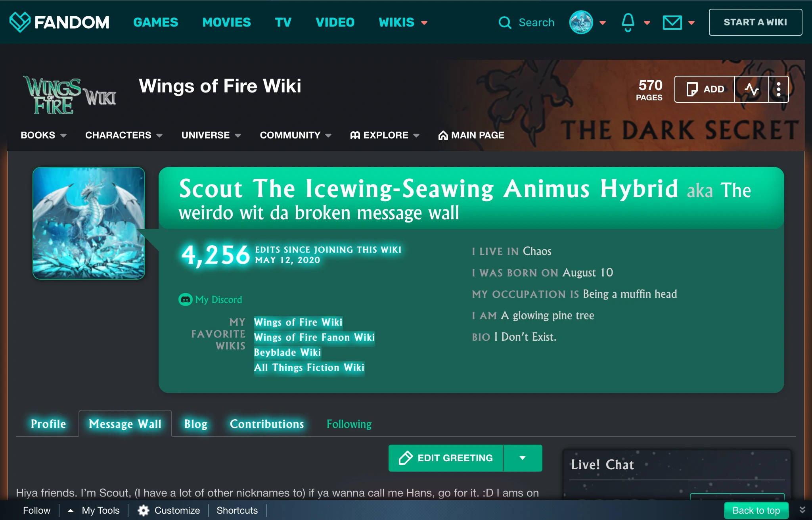The image size is (812, 520).
Task: Click the user avatar in the header
Action: 581,22
